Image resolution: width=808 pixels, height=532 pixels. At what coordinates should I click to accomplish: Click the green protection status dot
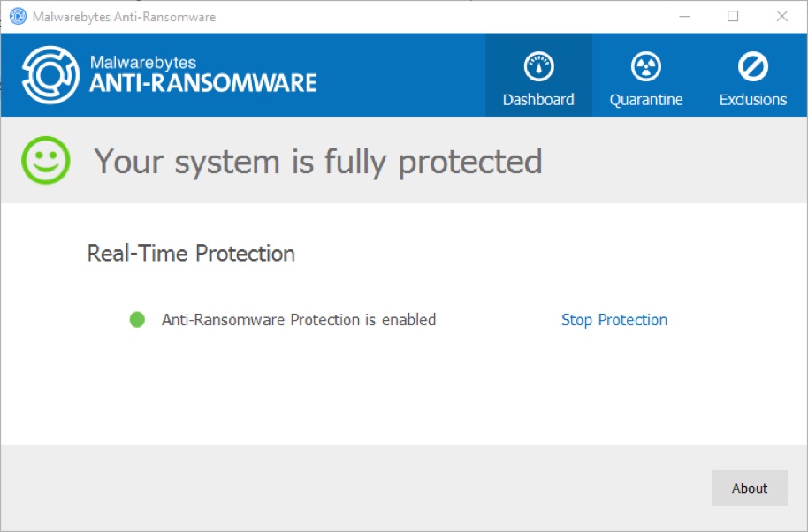(x=137, y=320)
